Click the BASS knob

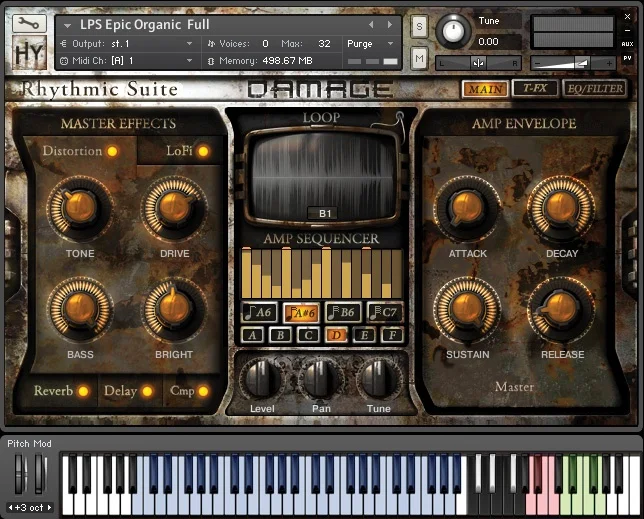coord(80,309)
